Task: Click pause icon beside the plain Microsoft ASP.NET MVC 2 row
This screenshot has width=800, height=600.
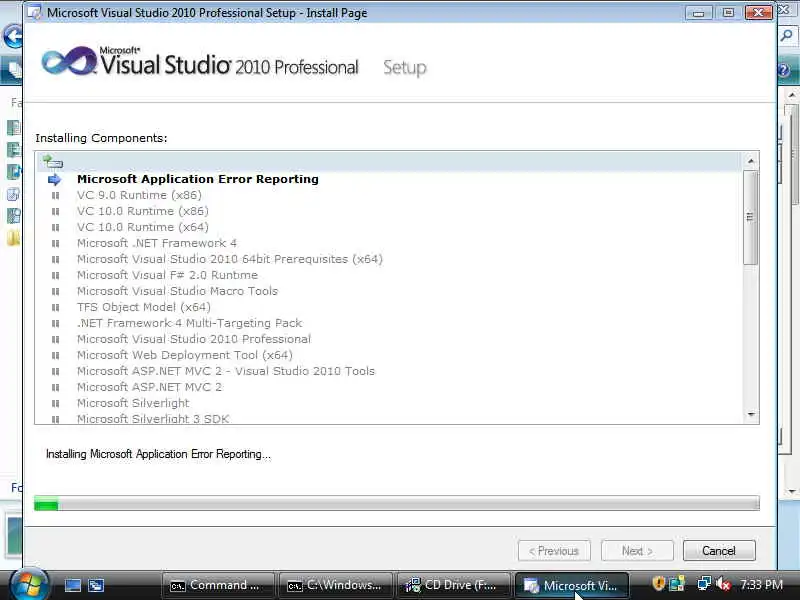Action: coord(56,387)
